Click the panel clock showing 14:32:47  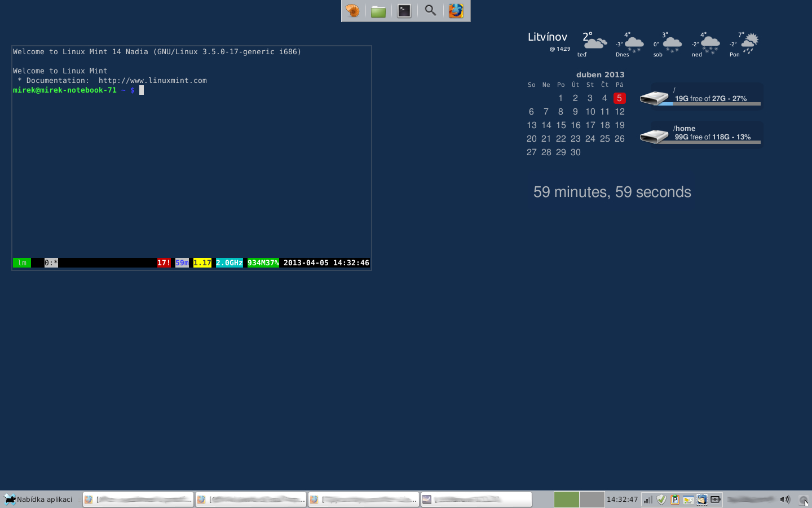point(622,500)
